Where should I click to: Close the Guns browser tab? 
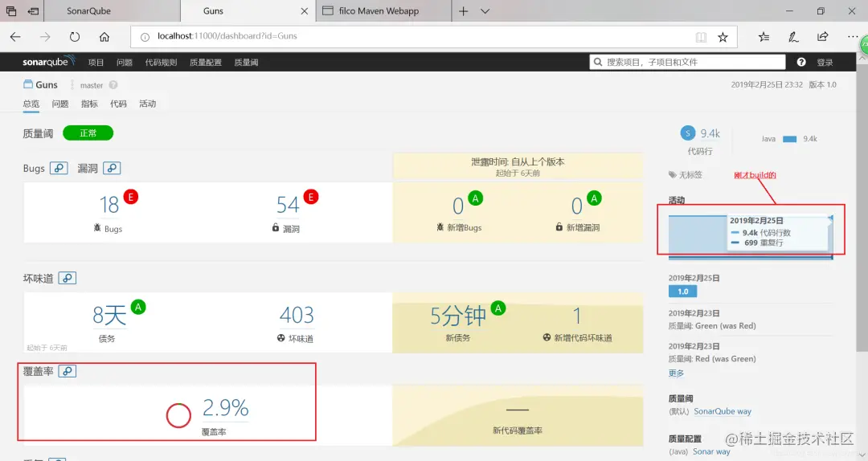[304, 11]
